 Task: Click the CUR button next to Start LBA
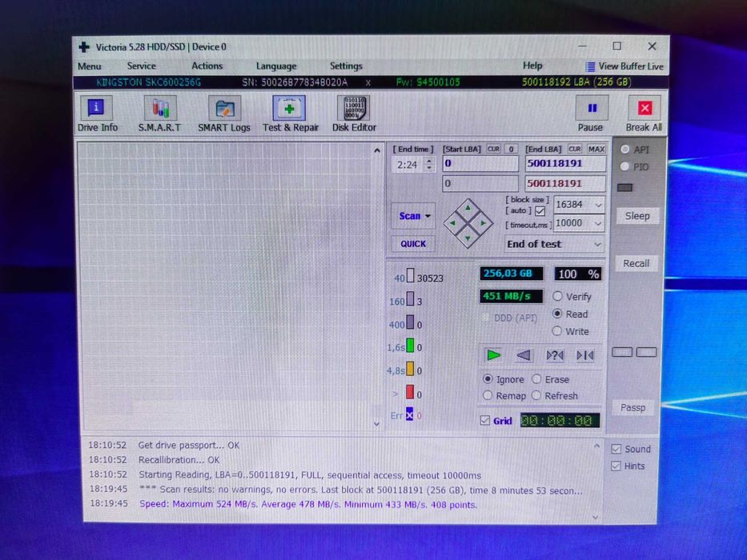tap(493, 149)
